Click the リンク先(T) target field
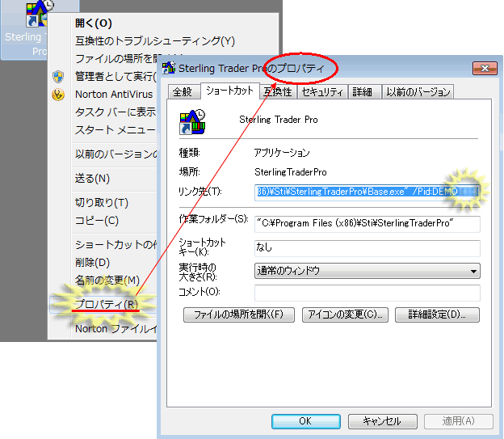The height and width of the screenshot is (439, 504). pos(367,192)
